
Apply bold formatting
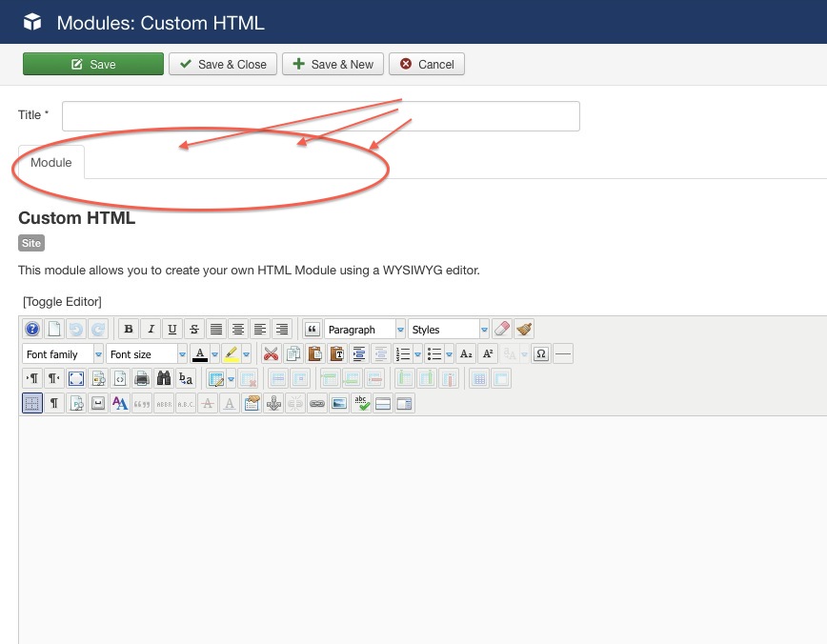pyautogui.click(x=129, y=329)
